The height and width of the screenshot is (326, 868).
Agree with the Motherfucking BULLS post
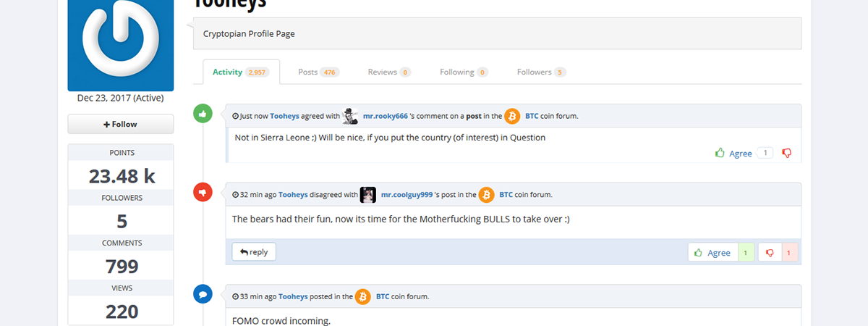tap(712, 252)
